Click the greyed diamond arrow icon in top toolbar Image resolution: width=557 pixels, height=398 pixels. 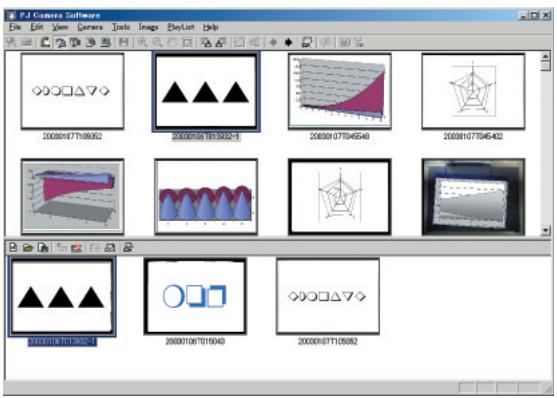point(273,43)
